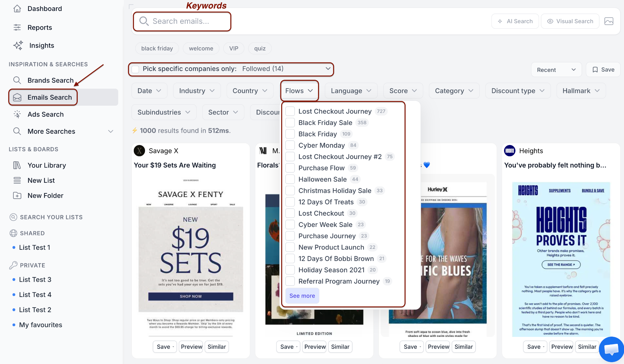Viewport: 624px width, 364px height.
Task: Open the Date filter dropdown
Action: pos(149,91)
